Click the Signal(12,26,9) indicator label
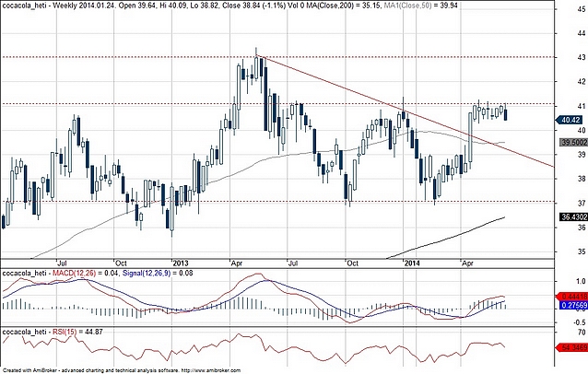 (147, 274)
